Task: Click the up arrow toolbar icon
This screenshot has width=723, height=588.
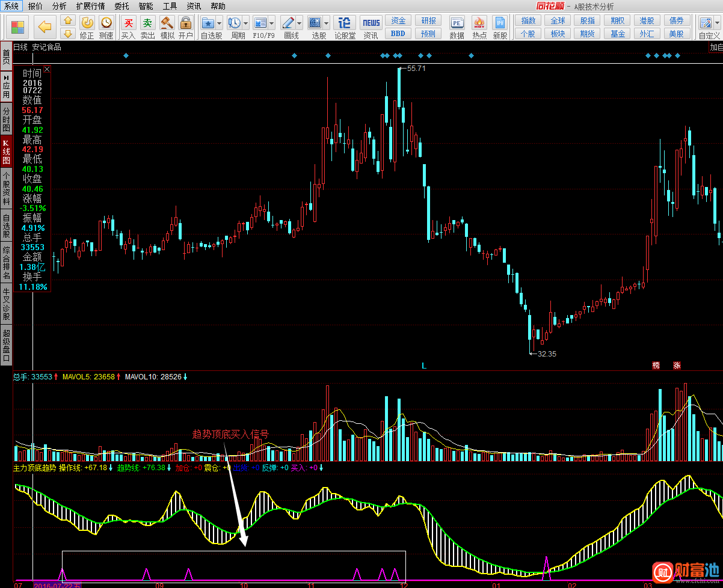Action: coord(68,21)
